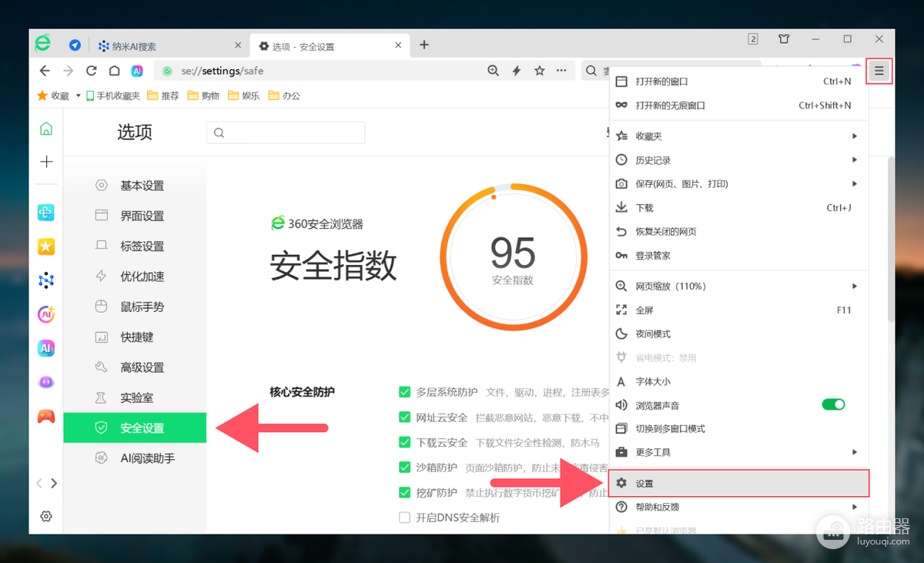This screenshot has width=924, height=563.
Task: Open AI阅读助手 settings section
Action: point(135,458)
